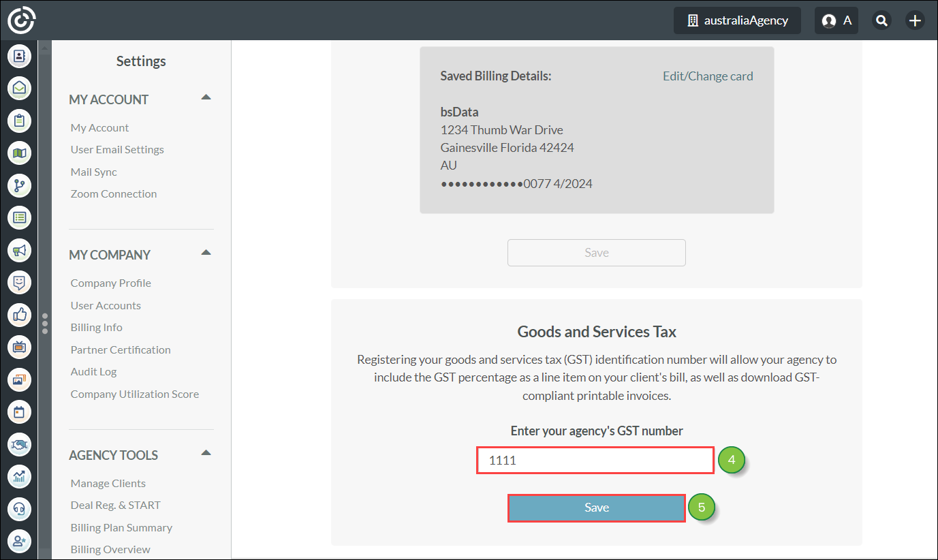Screen dimensions: 938x560
Task: Collapse the AGENCY TOOLS section arrow
Action: coord(206,452)
